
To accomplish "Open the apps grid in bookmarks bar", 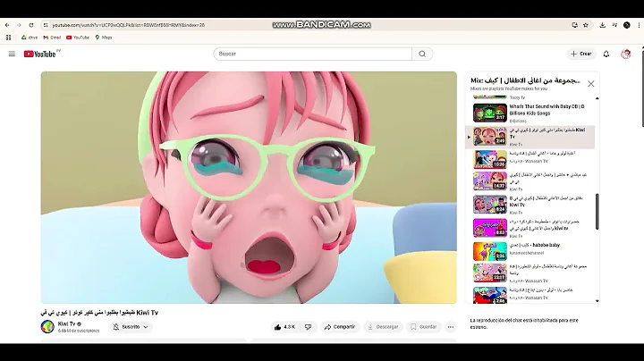I will point(8,38).
